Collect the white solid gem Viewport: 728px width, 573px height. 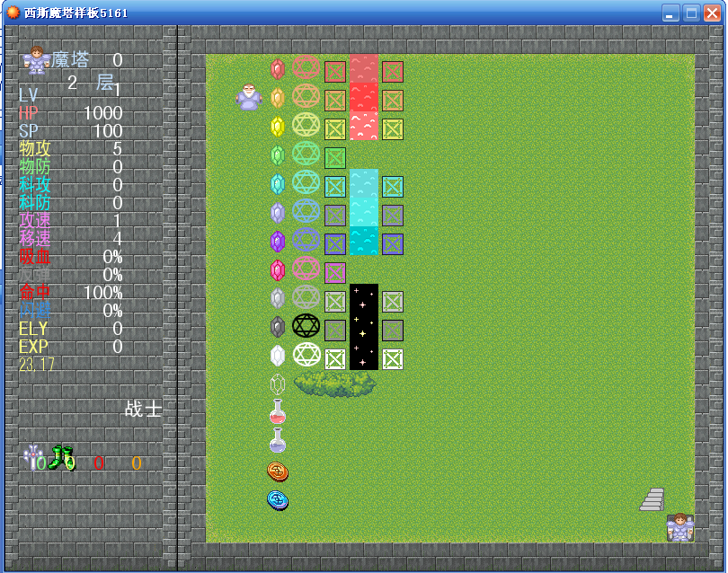click(278, 356)
